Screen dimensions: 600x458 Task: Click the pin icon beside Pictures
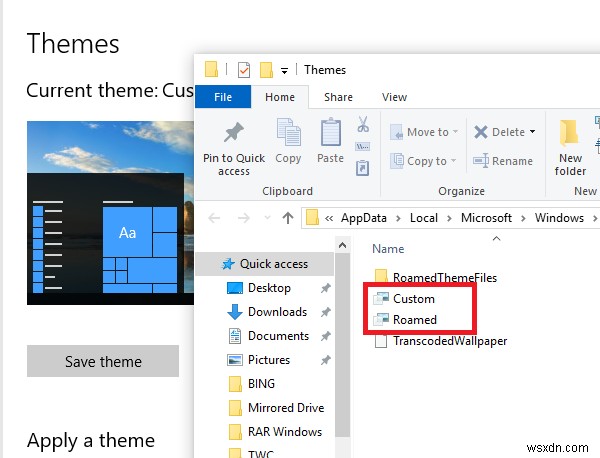[325, 360]
